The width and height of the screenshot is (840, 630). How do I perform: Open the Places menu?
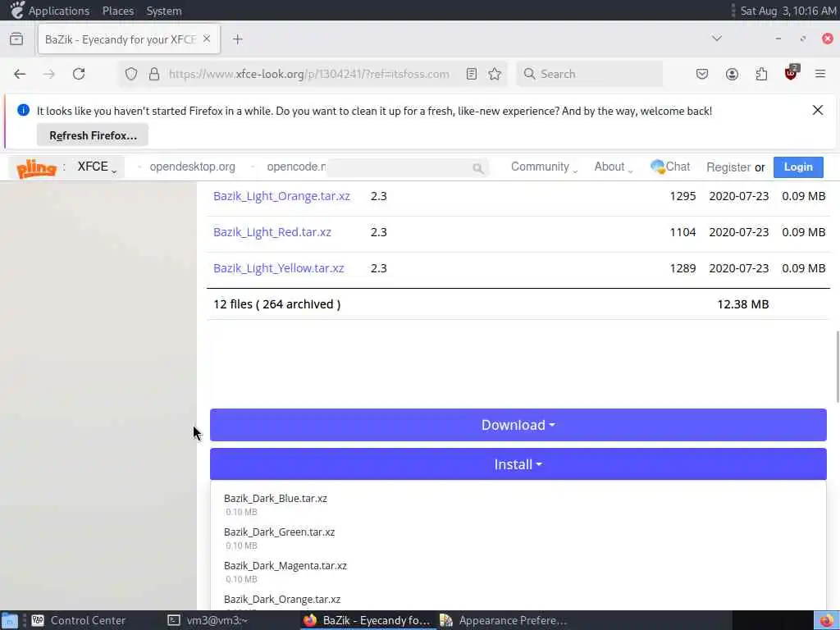tap(118, 11)
